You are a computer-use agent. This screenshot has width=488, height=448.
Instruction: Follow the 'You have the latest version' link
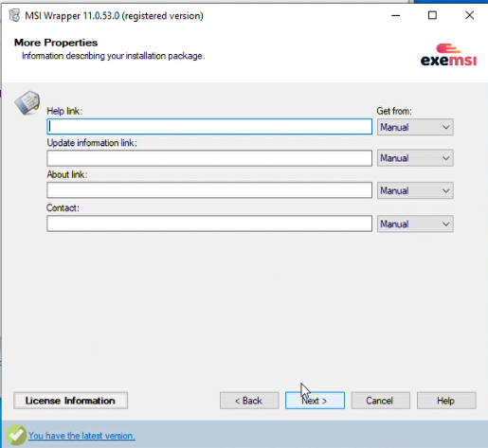point(81,436)
